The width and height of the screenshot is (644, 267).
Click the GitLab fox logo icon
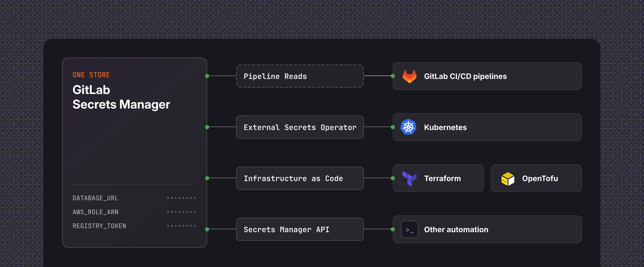(x=409, y=76)
